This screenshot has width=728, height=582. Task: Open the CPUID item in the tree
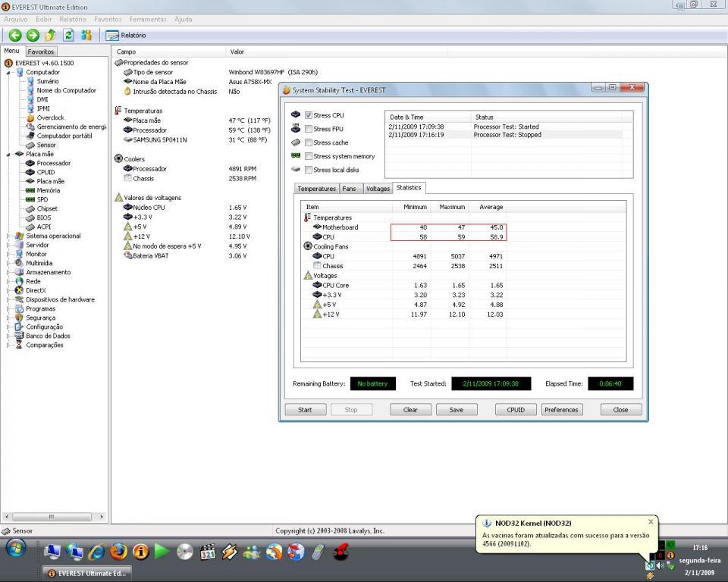(x=45, y=172)
